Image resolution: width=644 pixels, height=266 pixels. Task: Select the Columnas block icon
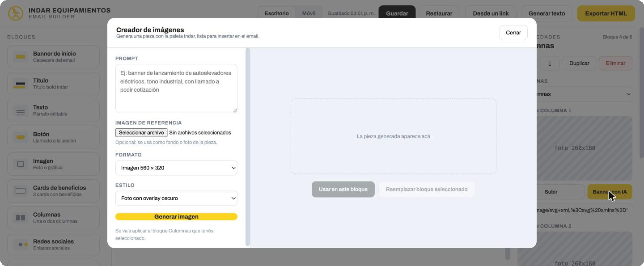pos(21,218)
